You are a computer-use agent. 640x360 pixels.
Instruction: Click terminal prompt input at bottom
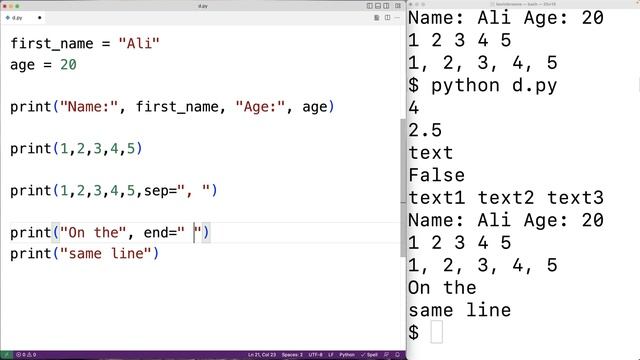coord(436,332)
